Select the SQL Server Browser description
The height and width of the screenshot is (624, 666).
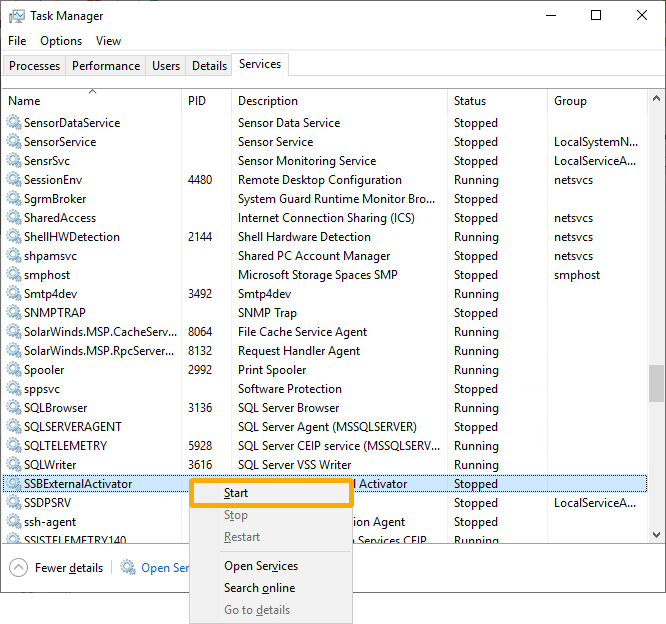pos(288,408)
